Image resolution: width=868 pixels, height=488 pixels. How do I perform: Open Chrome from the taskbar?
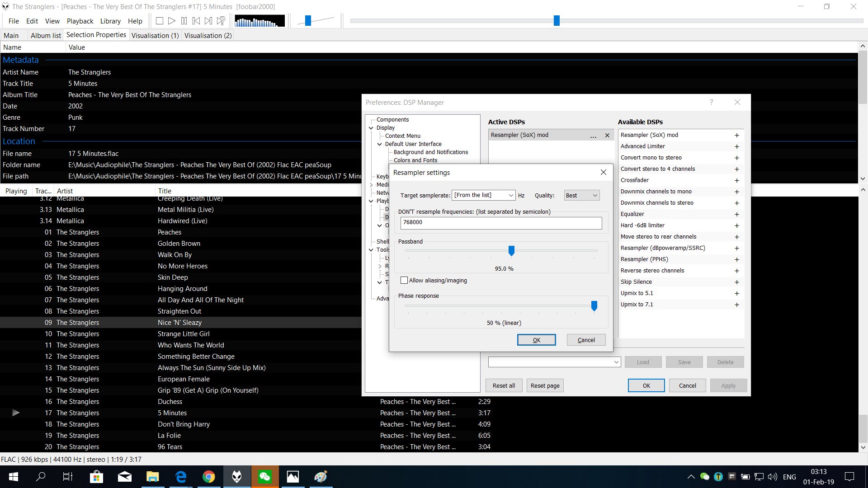point(208,477)
